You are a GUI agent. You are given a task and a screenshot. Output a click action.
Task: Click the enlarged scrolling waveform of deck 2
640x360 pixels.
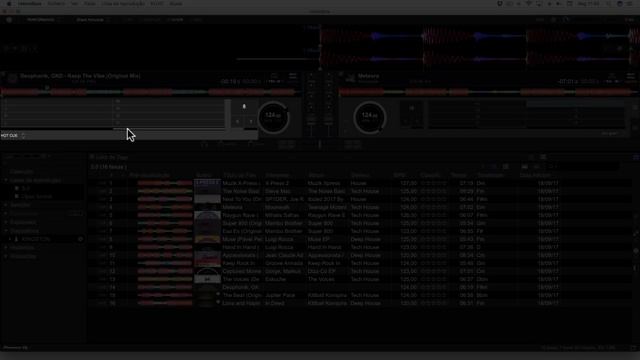tap(480, 60)
